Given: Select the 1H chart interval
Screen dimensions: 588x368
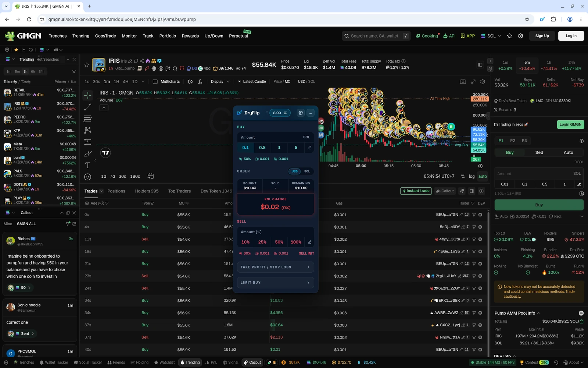Looking at the screenshot, I should 116,82.
